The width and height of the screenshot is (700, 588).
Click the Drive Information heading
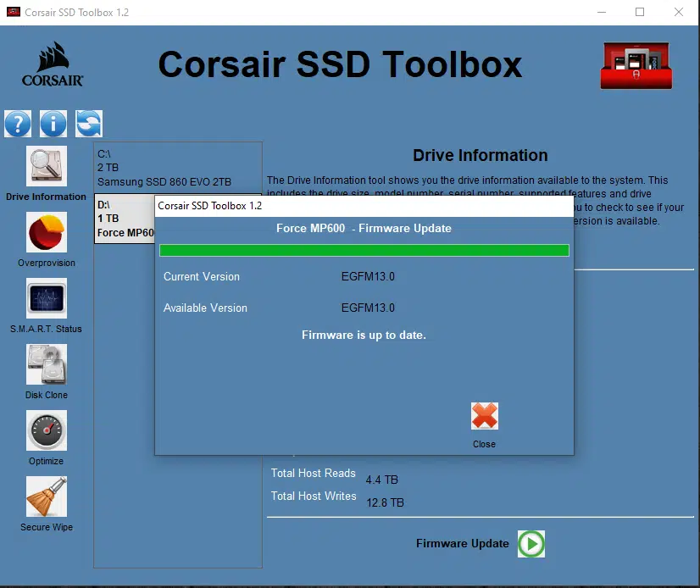tap(481, 155)
